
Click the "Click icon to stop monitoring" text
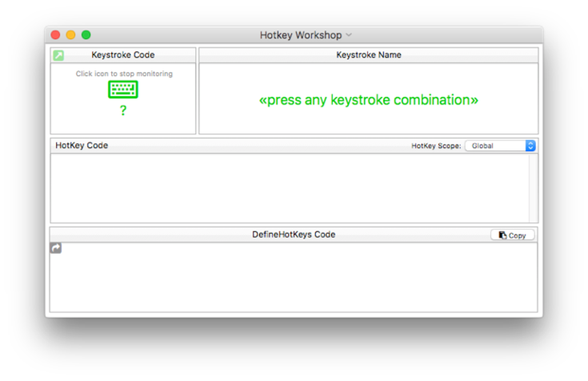point(124,74)
